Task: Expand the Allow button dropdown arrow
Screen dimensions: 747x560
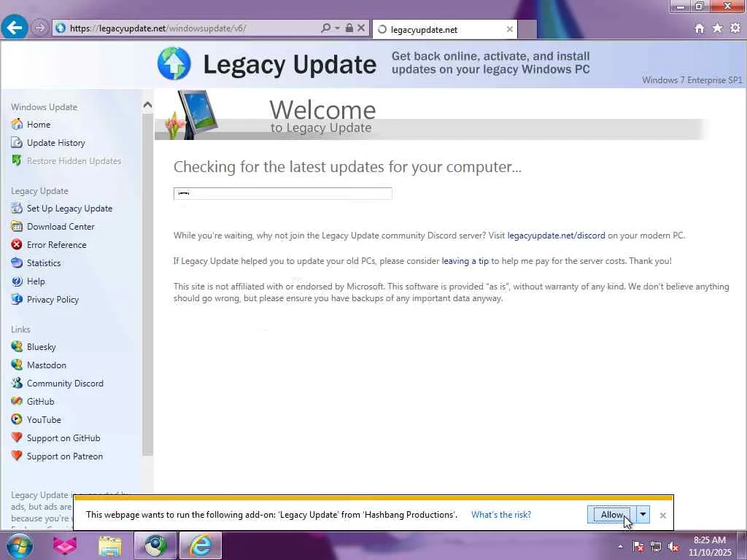Action: [x=643, y=514]
